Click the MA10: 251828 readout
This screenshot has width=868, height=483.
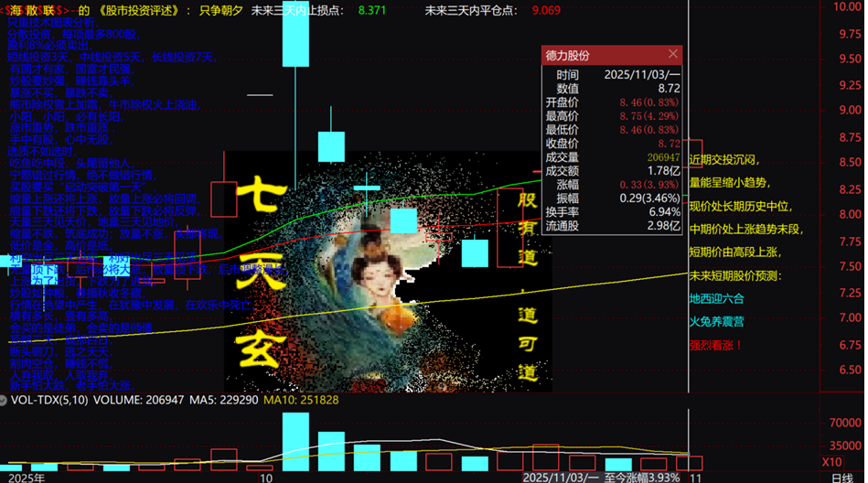301,400
